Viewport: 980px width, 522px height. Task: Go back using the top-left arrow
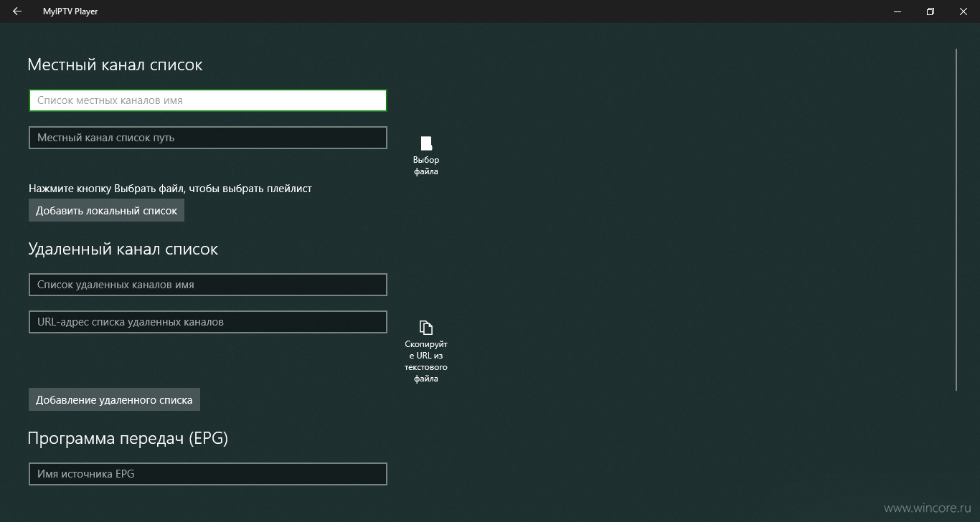coord(17,11)
